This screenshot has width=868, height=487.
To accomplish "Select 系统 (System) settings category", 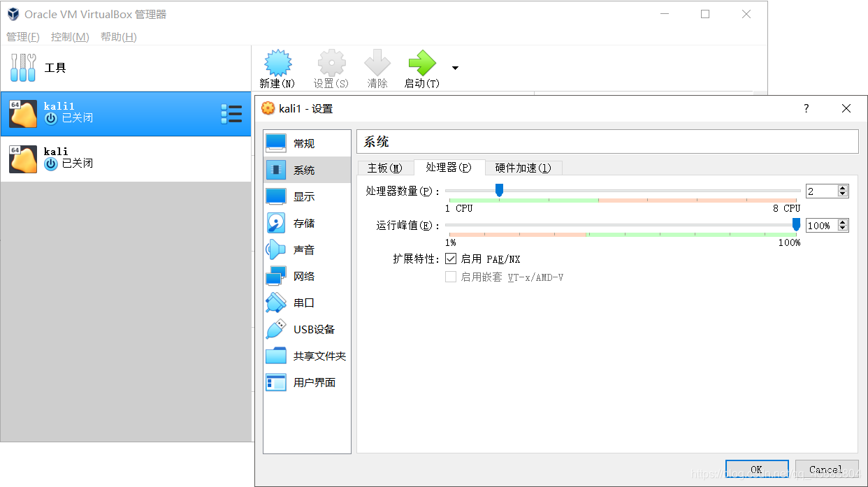I will (307, 170).
